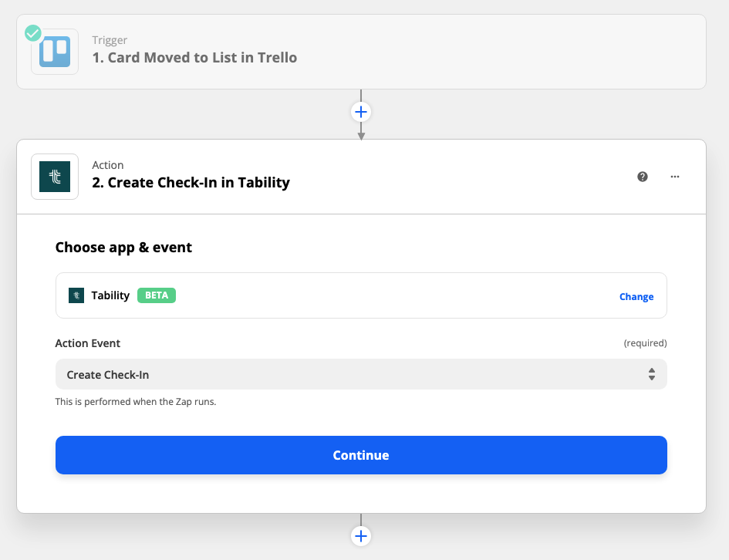Click the Change link to switch apps
This screenshot has height=560, width=729.
coord(636,297)
